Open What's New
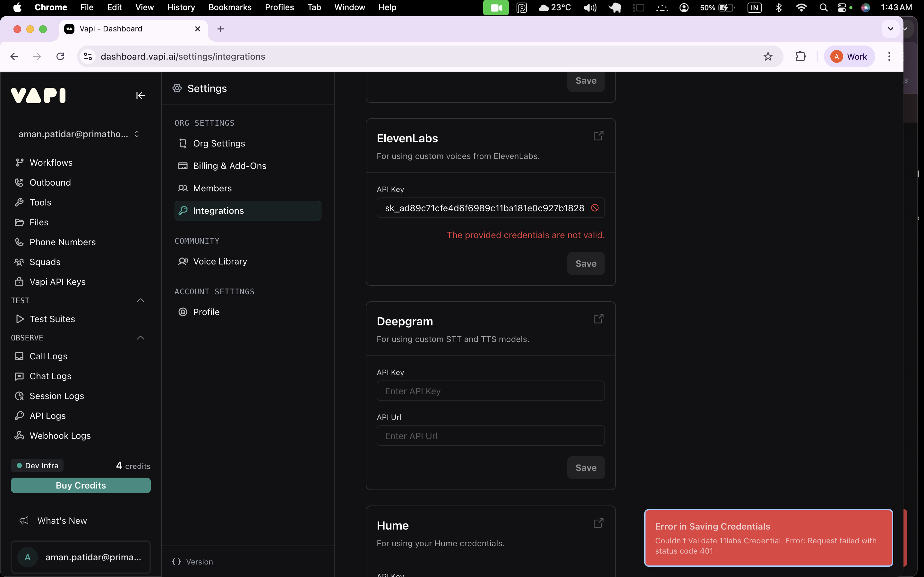Screen dimensions: 924x577 pyautogui.click(x=62, y=521)
